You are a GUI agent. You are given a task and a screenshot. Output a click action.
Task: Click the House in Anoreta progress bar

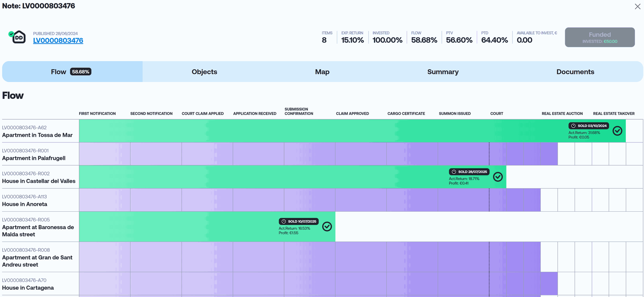309,200
